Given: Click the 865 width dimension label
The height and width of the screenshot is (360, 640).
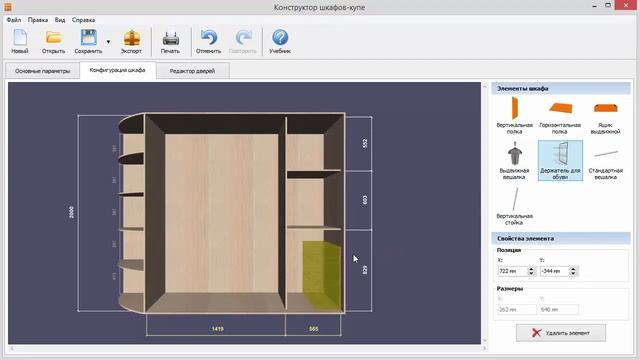Looking at the screenshot, I should [313, 329].
